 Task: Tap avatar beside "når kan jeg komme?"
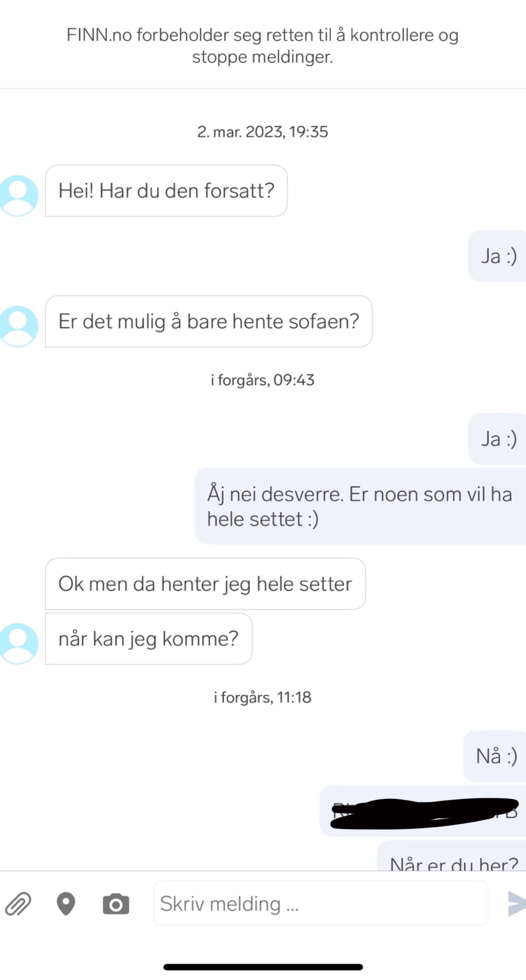tap(18, 643)
